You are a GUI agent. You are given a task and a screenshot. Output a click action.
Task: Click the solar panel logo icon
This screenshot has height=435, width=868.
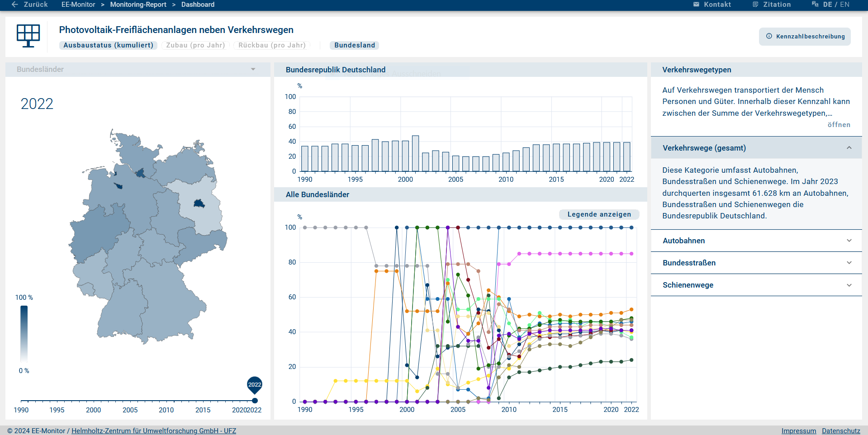[x=28, y=36]
